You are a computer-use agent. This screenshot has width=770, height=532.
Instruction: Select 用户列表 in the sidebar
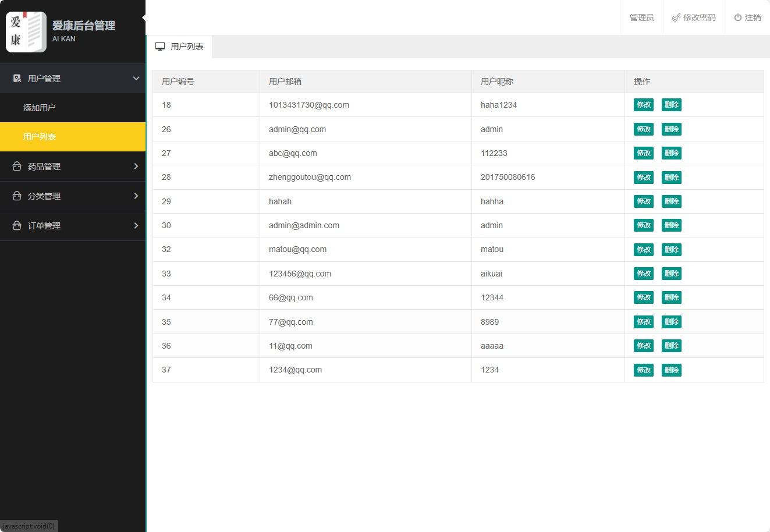pyautogui.click(x=40, y=137)
